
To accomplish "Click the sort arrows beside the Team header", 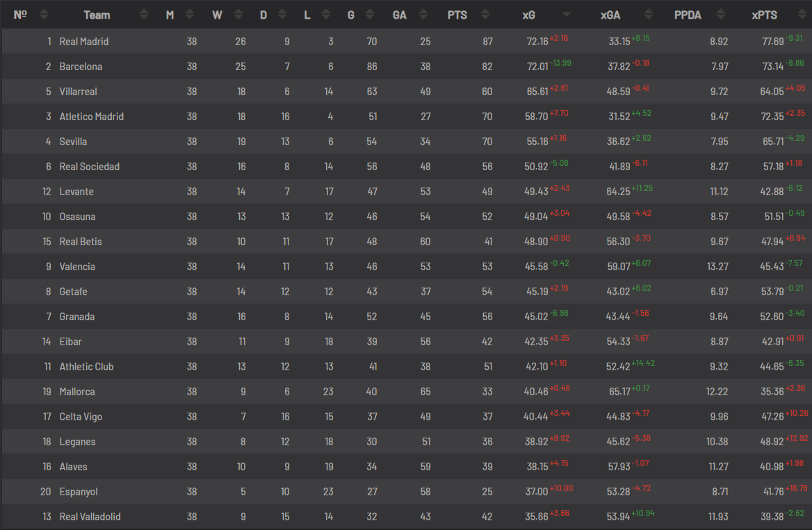I will 144,15.
